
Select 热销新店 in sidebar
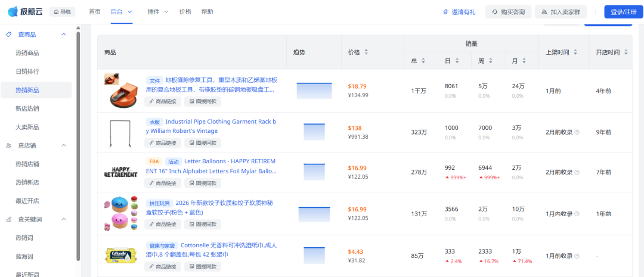point(27,182)
